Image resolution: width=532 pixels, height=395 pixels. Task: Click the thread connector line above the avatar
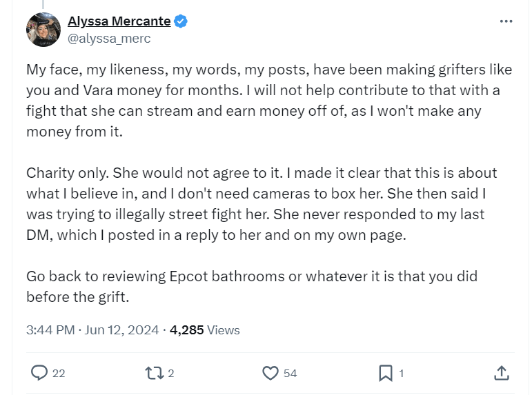[43, 4]
